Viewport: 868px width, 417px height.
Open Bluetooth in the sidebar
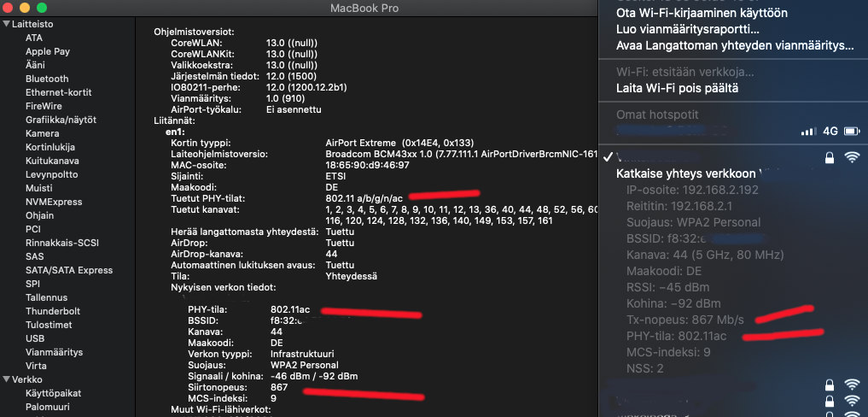click(47, 79)
